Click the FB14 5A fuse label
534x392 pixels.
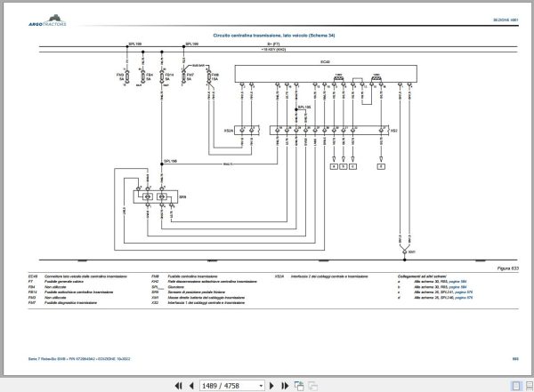tap(169, 77)
